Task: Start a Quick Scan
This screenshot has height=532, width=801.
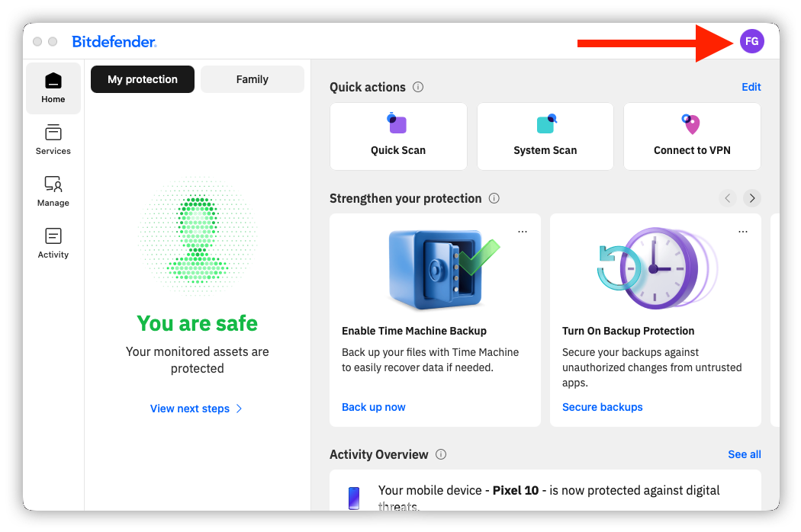Action: click(x=398, y=136)
